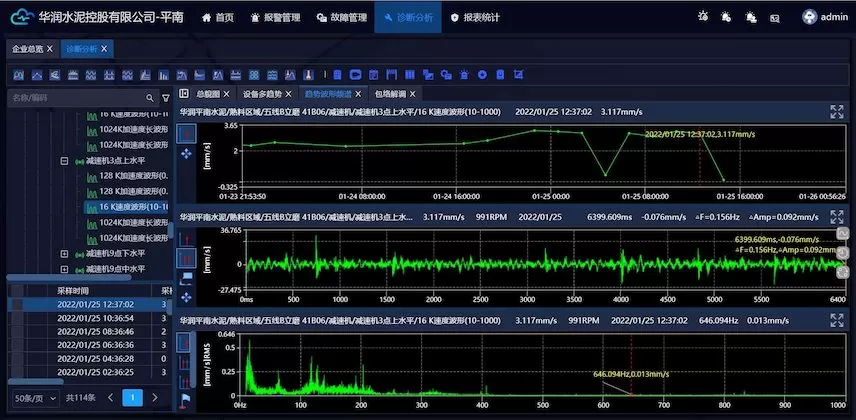Select the cursor tool of the trend chart
The image size is (856, 420).
(186, 133)
